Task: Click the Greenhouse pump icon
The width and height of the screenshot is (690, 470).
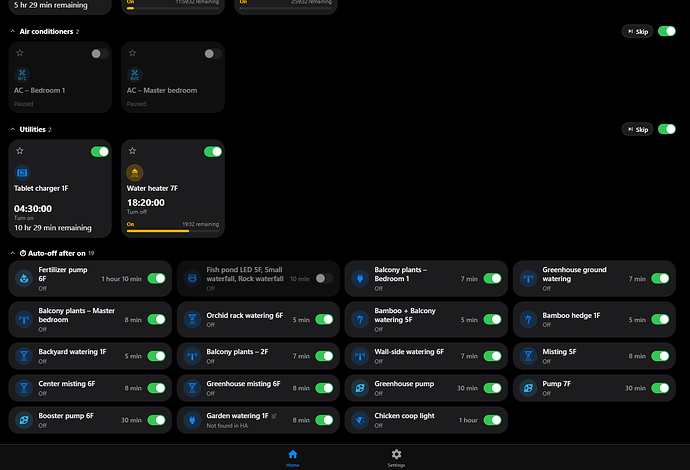Action: click(360, 388)
